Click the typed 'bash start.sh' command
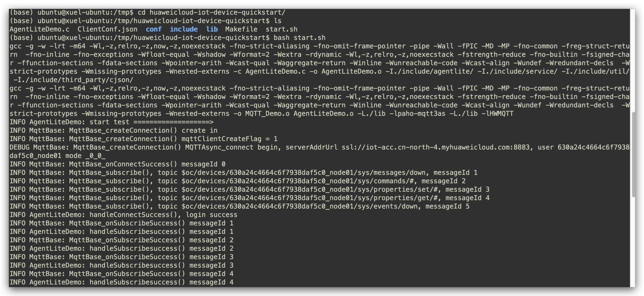The width and height of the screenshot is (644, 296). click(x=299, y=38)
